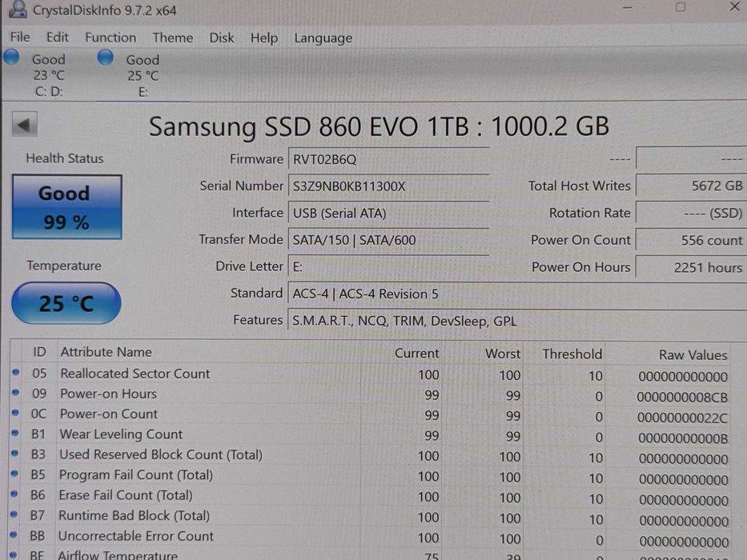Click the ID cell B1
Image resolution: width=747 pixels, height=560 pixels.
38,434
